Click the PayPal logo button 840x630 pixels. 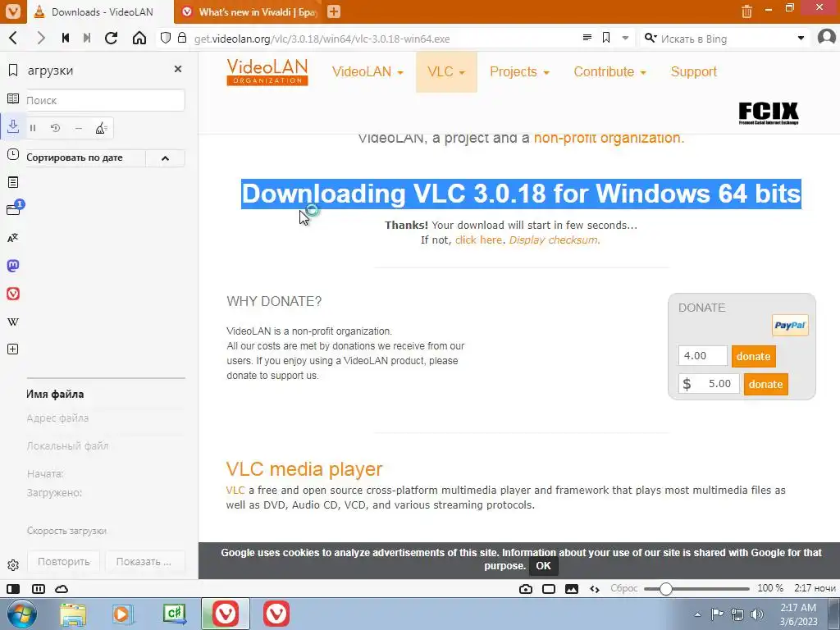point(790,325)
